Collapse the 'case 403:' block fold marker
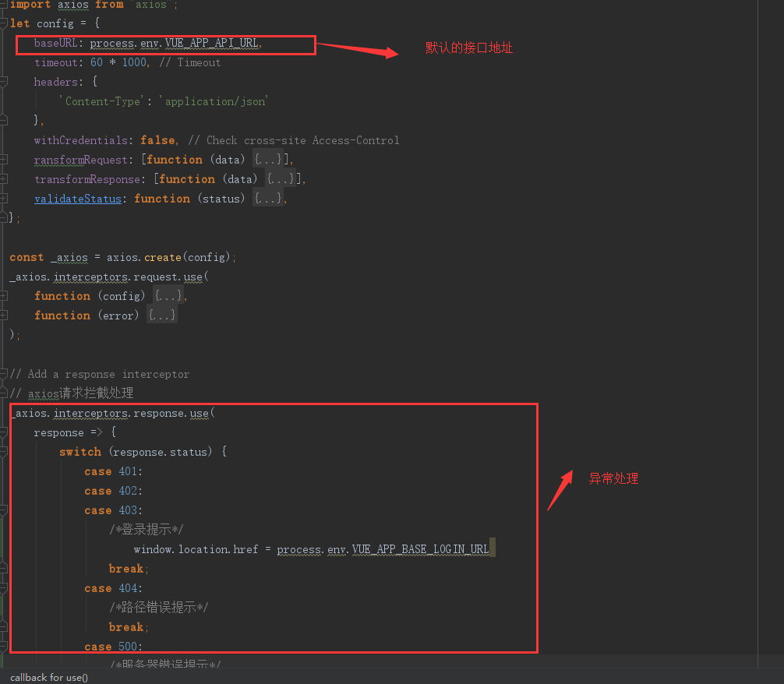This screenshot has height=684, width=784. (3, 510)
